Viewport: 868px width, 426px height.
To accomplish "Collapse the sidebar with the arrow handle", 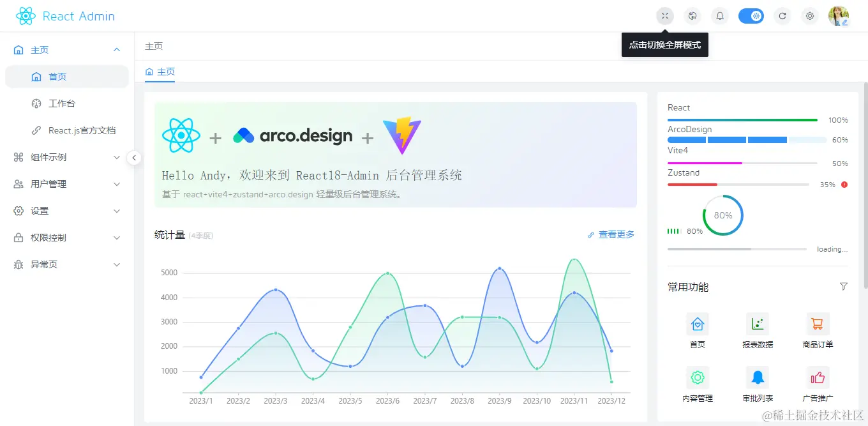I will (135, 157).
